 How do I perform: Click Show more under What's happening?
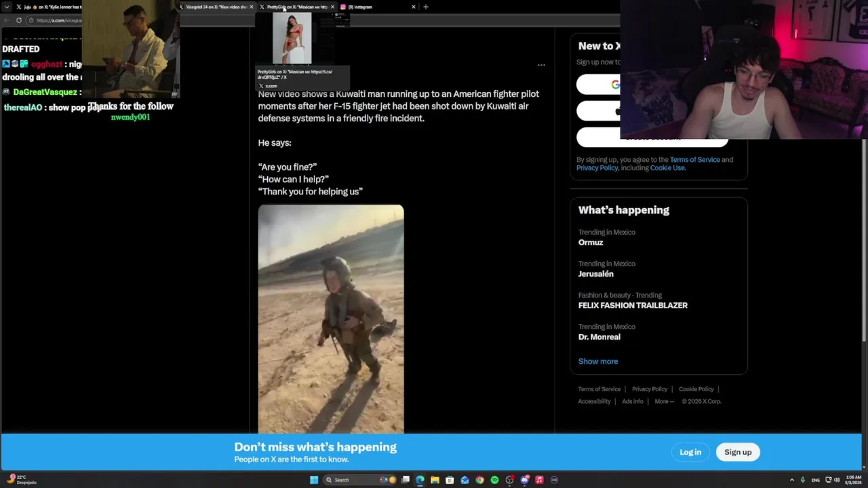(x=598, y=361)
